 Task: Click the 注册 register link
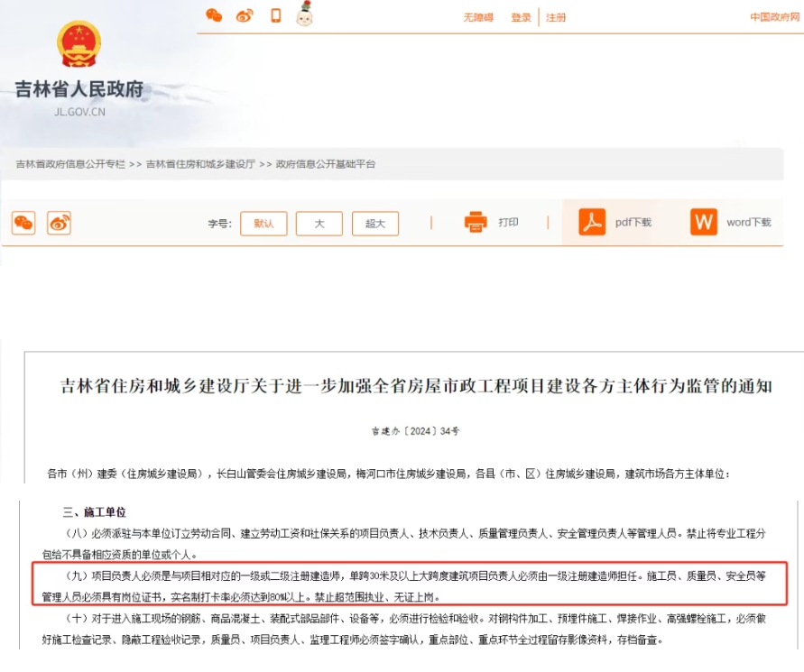557,17
